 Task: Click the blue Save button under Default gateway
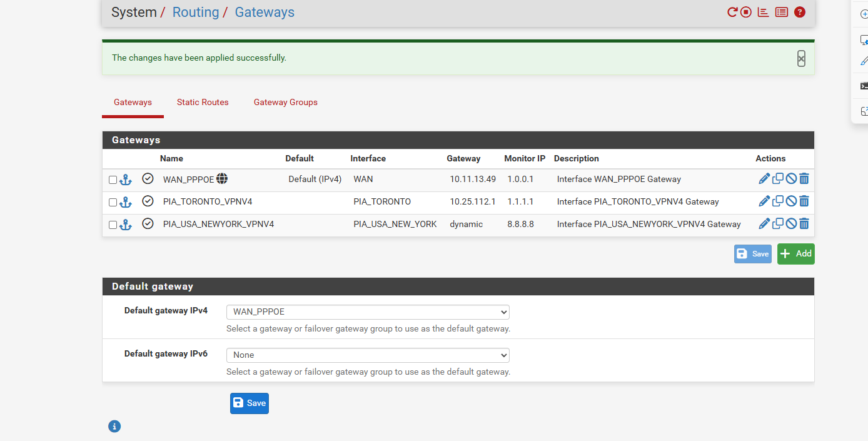click(250, 403)
